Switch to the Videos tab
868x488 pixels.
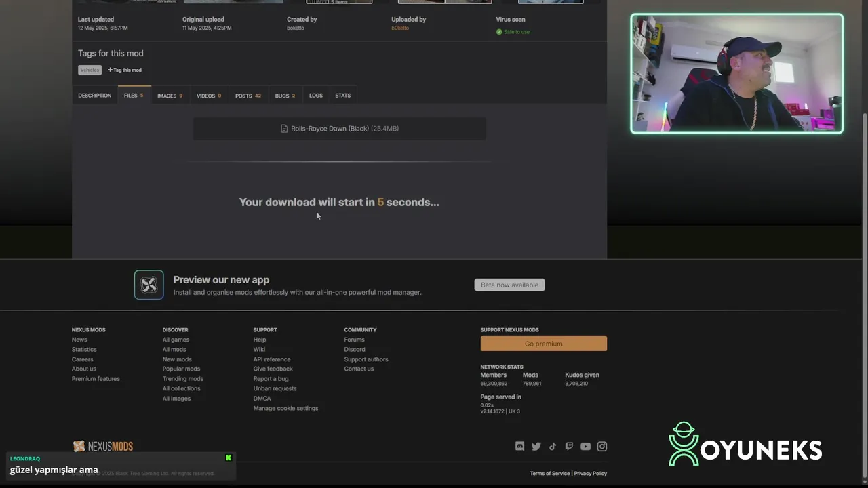209,96
